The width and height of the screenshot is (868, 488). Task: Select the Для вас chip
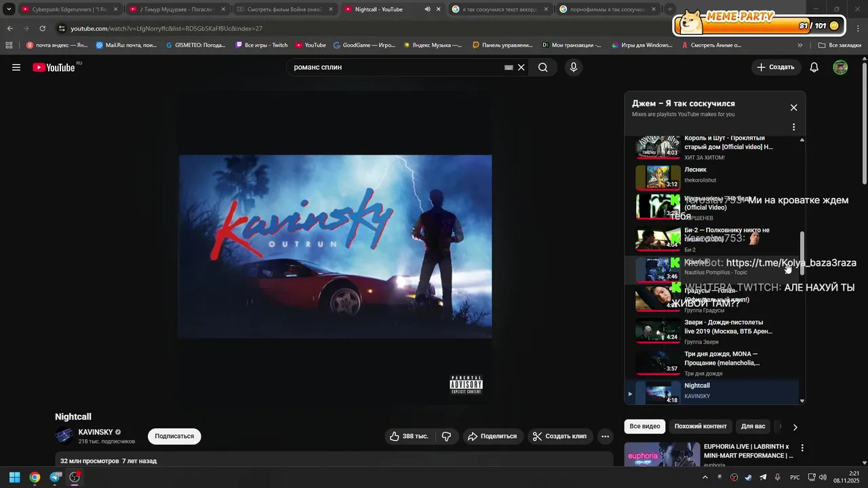pyautogui.click(x=753, y=426)
